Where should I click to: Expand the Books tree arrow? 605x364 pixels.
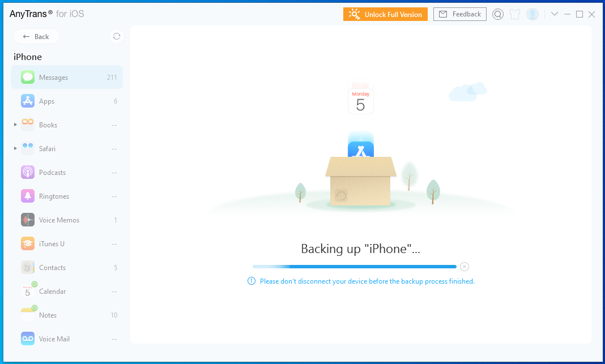point(15,125)
